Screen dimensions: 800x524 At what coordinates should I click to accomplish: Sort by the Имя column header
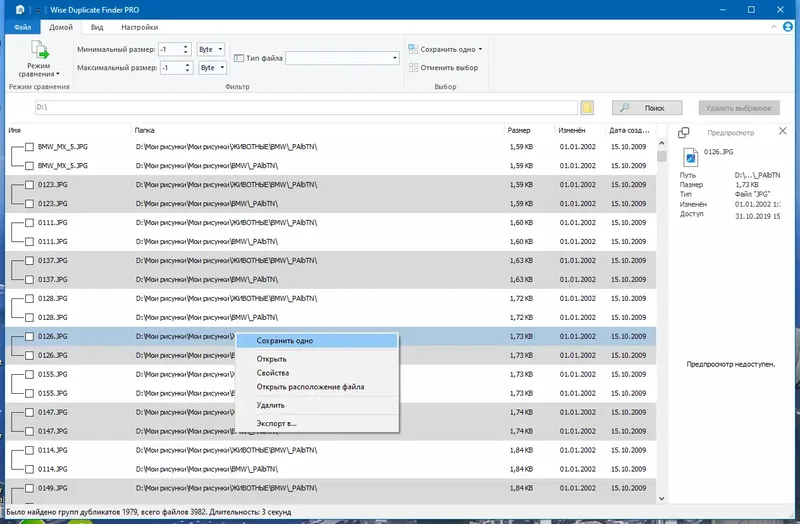coord(68,131)
